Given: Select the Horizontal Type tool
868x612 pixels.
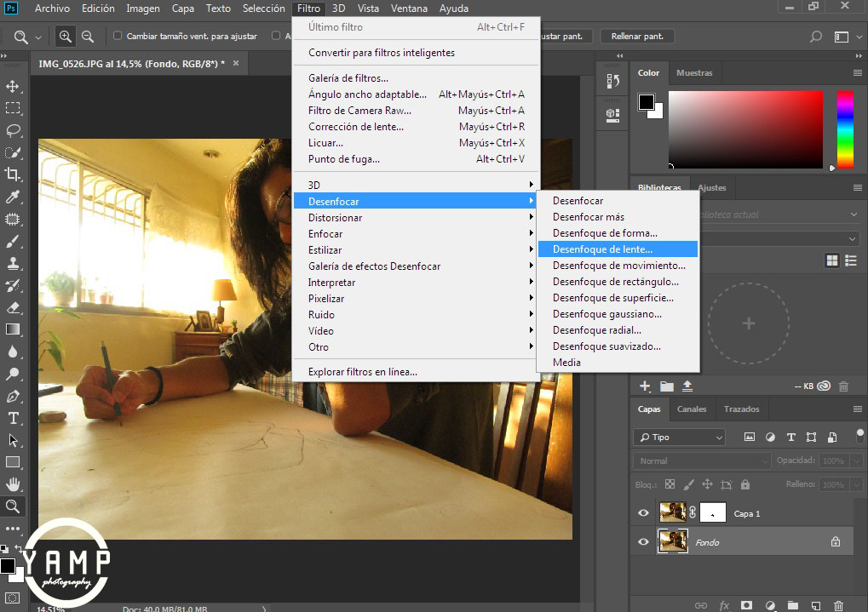Looking at the screenshot, I should pos(13,418).
